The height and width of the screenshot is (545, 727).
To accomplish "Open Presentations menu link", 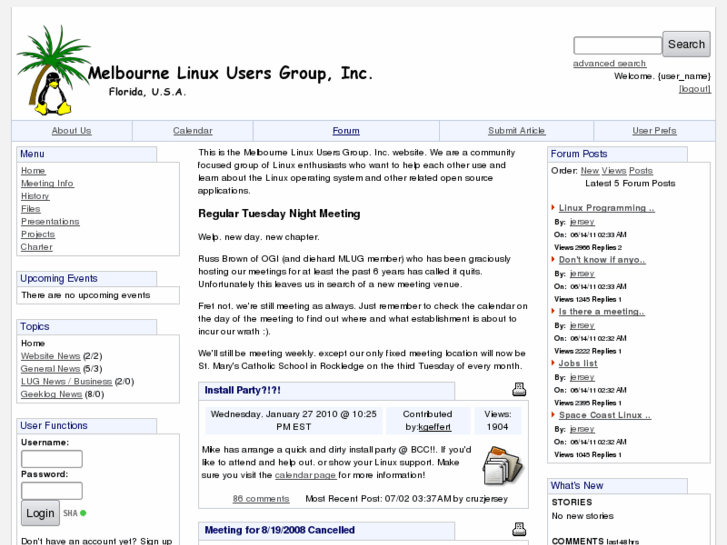I will click(50, 222).
